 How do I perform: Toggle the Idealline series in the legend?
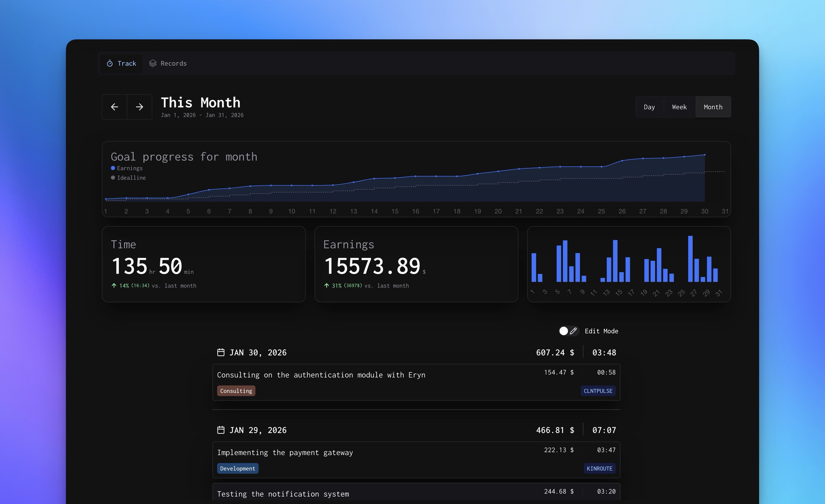(128, 178)
